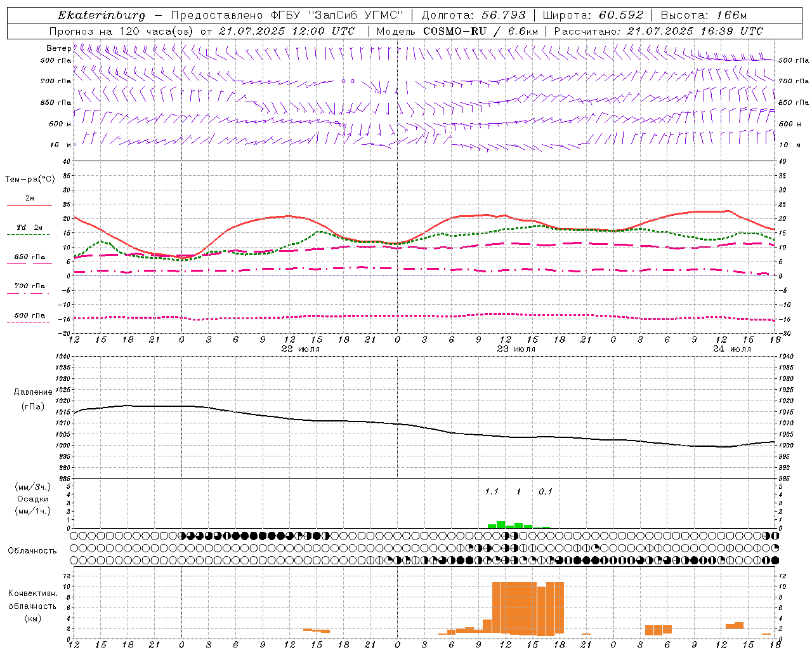
Task: Click the '(мм/1ч.)' precipitation unit label
Action: click(33, 511)
